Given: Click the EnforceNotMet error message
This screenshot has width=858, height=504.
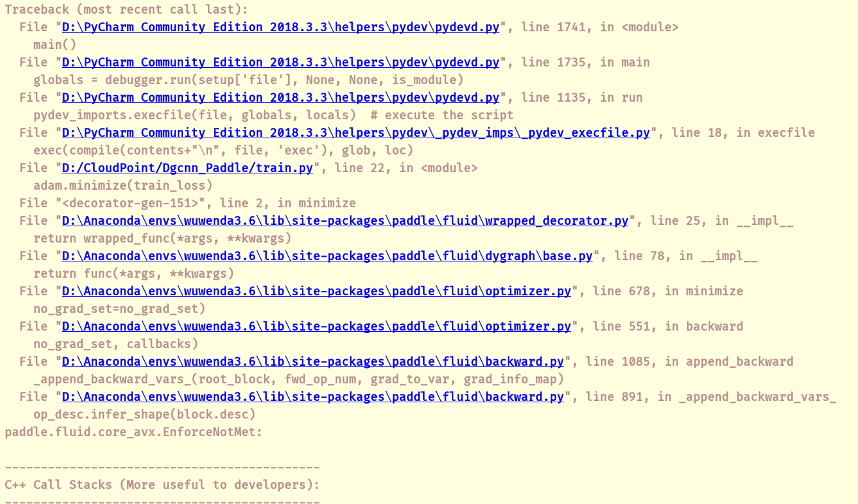Looking at the screenshot, I should tap(133, 432).
